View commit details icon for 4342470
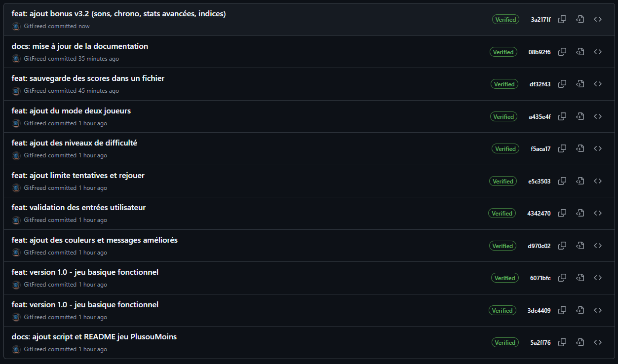The height and width of the screenshot is (364, 618). [x=580, y=214]
